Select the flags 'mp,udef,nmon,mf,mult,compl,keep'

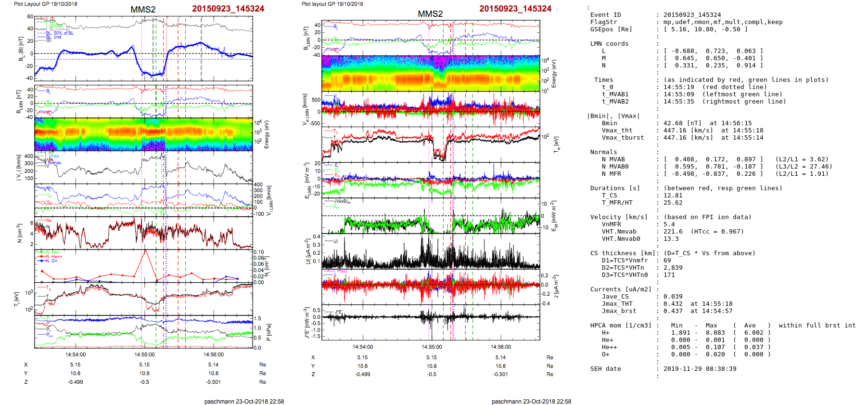click(x=723, y=22)
